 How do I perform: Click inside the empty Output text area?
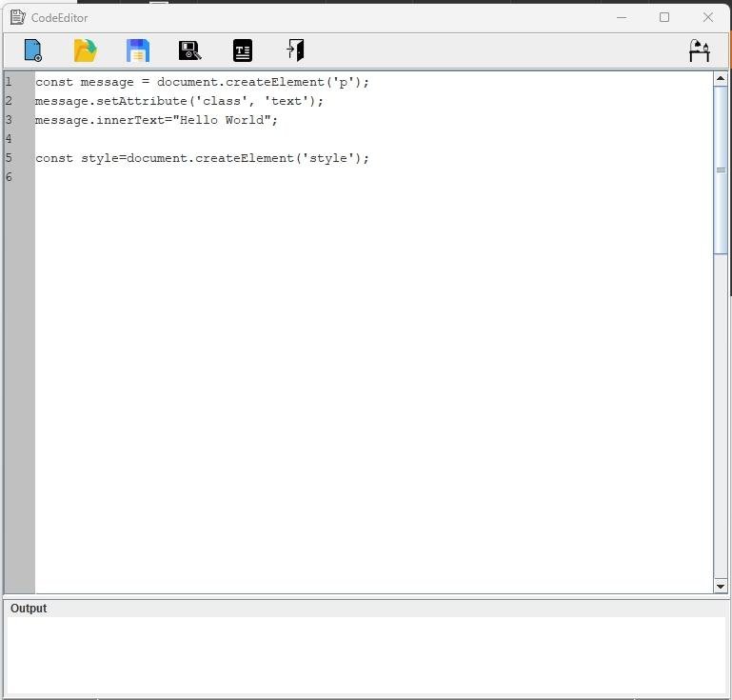pos(366,655)
